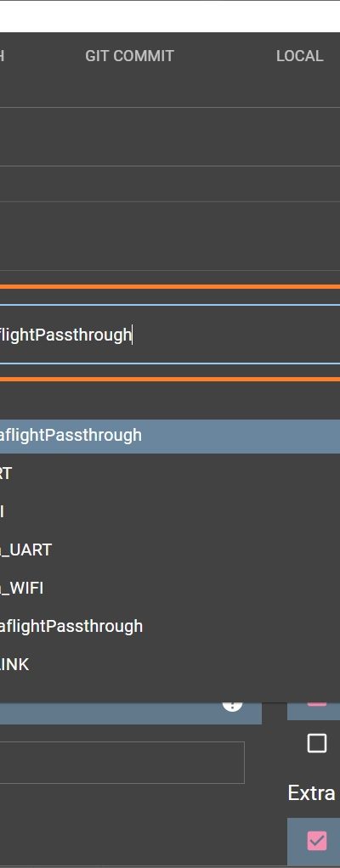Tick the empty checkbox above Extra
This screenshot has width=340, height=868.
(317, 743)
